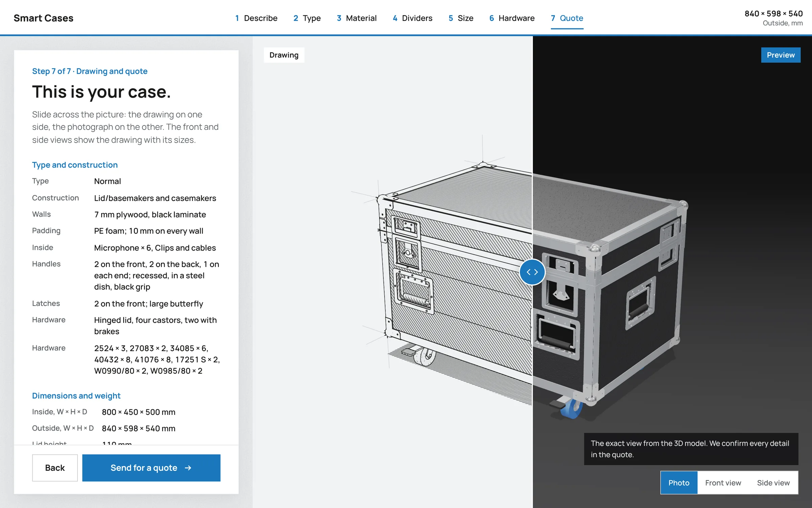Click the arrow icon in Send for a quote

[x=188, y=468]
